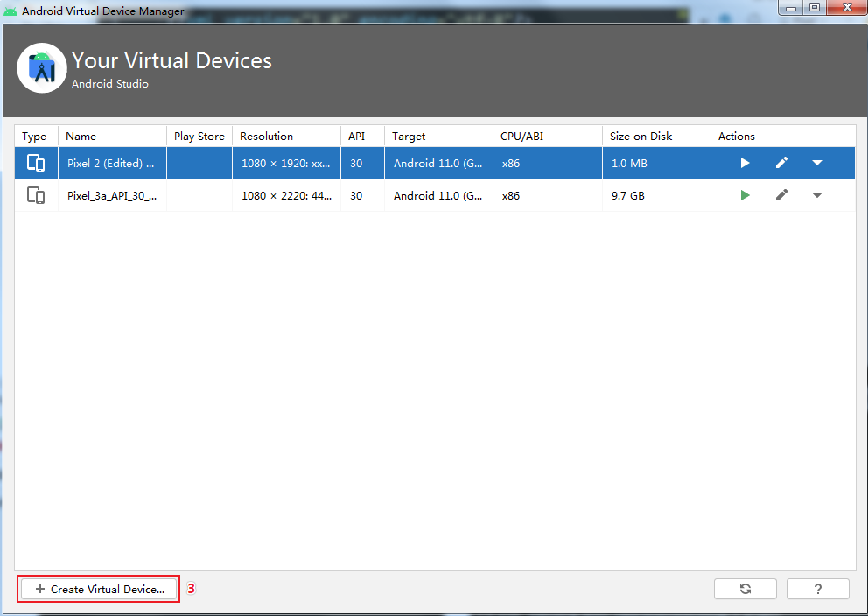Edit the Pixel 2 (Edited) device
Screen dimensions: 868x616
point(781,163)
